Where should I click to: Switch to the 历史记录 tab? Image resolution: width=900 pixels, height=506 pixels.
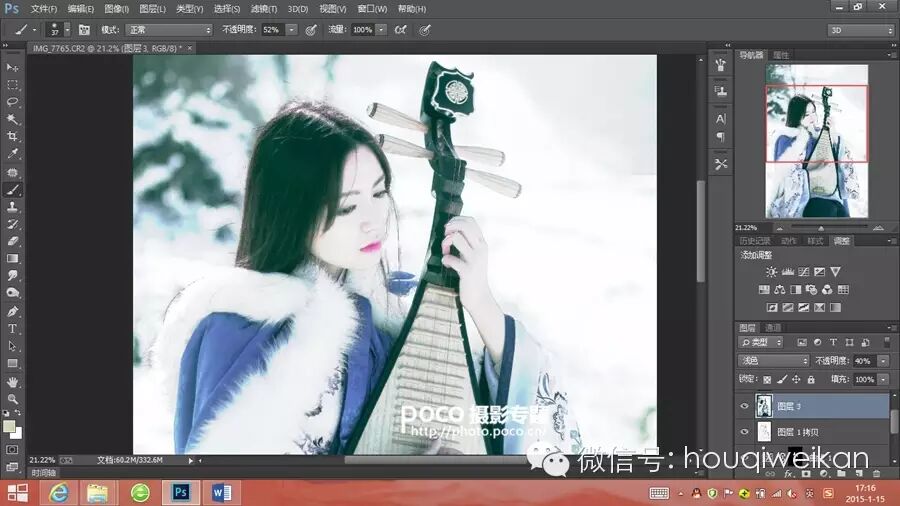pos(754,241)
